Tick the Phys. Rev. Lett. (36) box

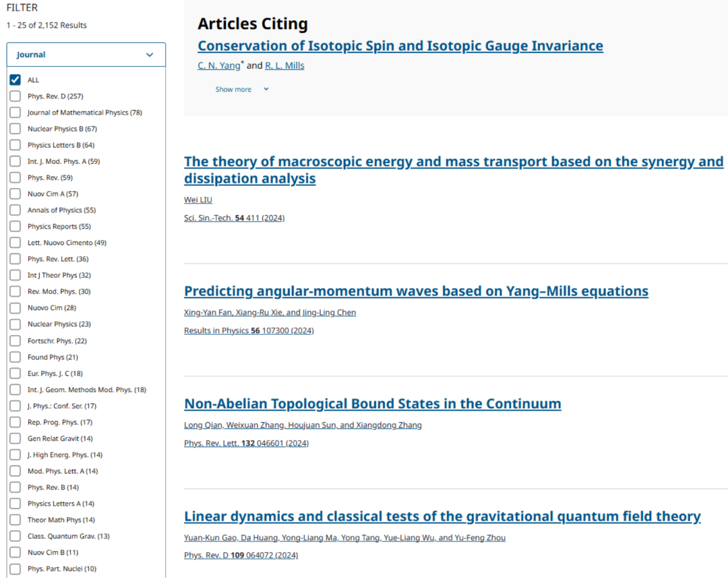(x=16, y=259)
